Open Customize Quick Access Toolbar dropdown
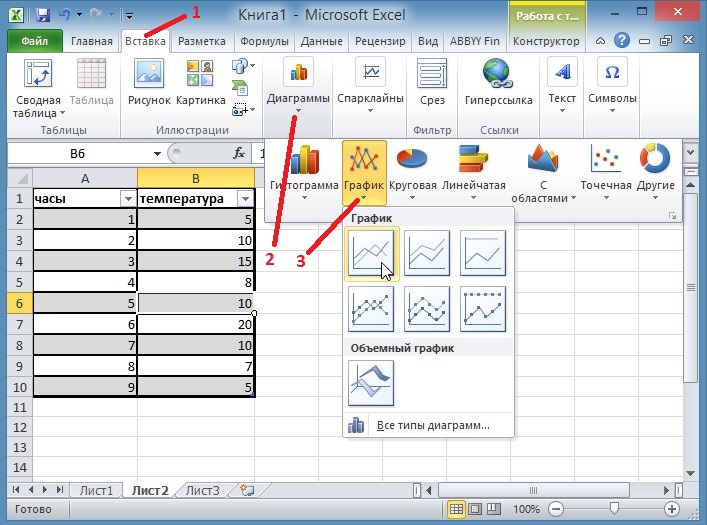Screen dimensions: 707x525 click(x=129, y=16)
